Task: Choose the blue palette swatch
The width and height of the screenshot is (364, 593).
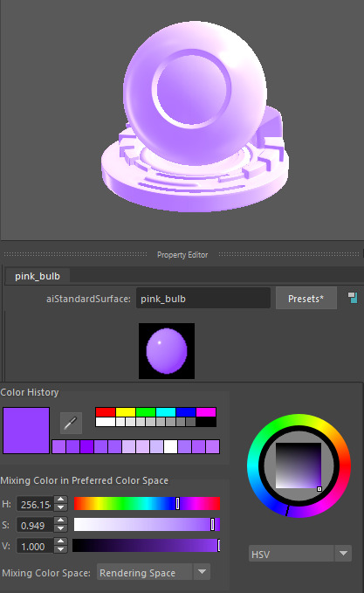Action: 186,412
